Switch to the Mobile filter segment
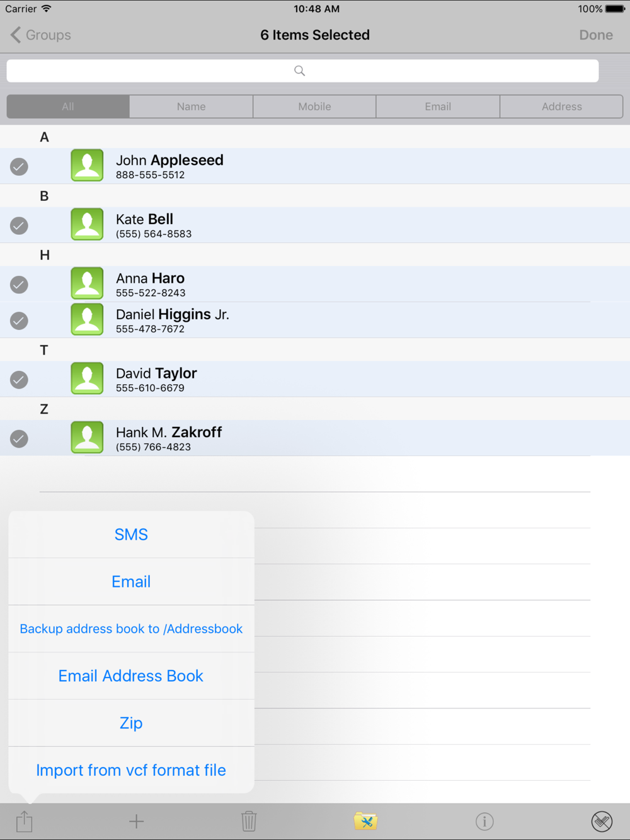 (315, 106)
